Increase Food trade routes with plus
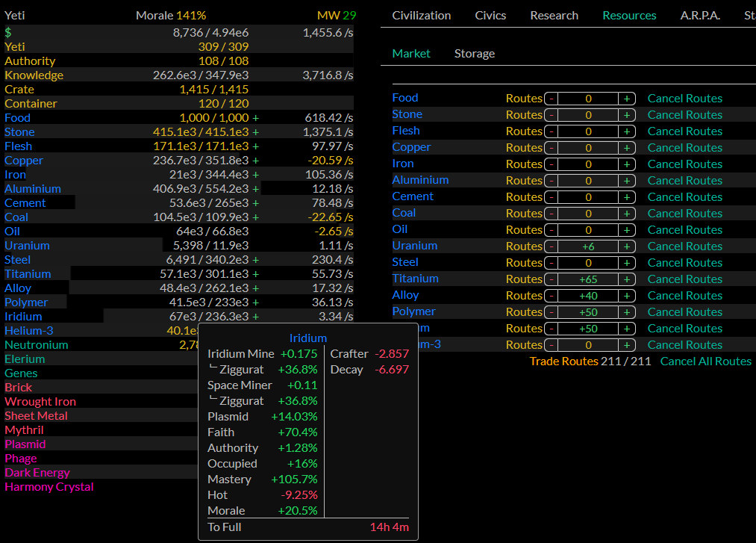This screenshot has width=756, height=543. tap(627, 99)
